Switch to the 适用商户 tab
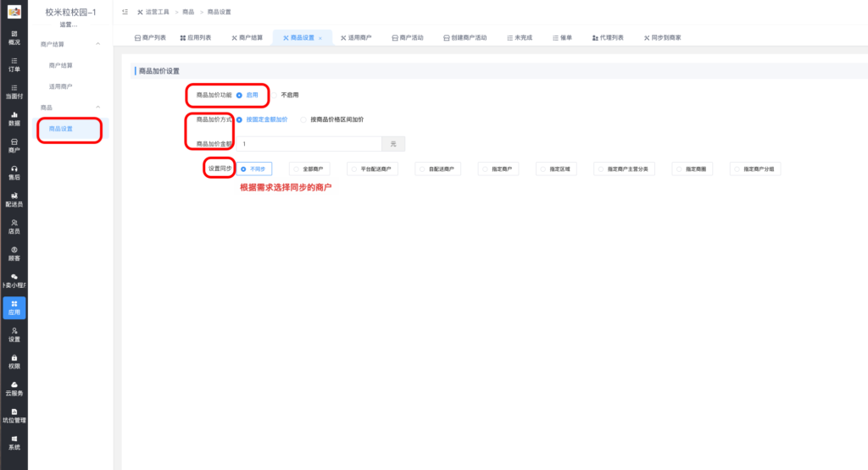 [x=356, y=37]
